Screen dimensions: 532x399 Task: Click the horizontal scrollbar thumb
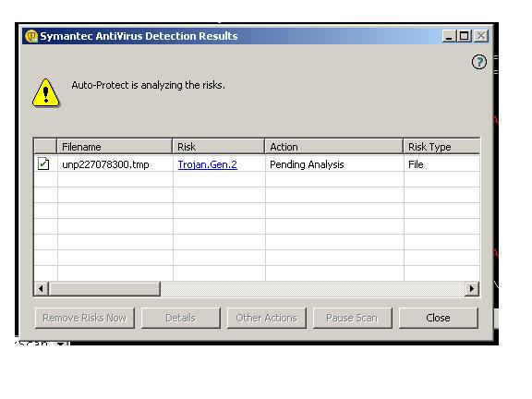[x=104, y=289]
